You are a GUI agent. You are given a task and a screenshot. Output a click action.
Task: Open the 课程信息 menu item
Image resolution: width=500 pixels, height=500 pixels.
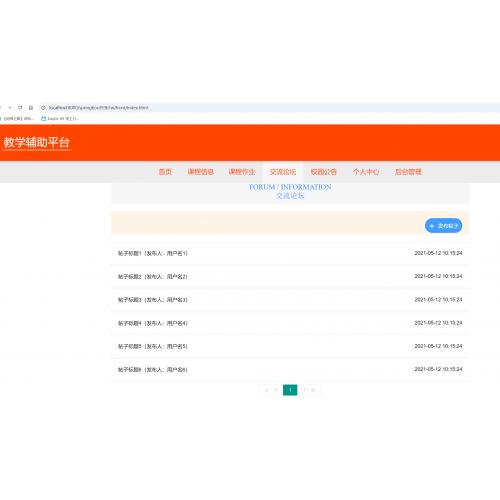click(200, 172)
